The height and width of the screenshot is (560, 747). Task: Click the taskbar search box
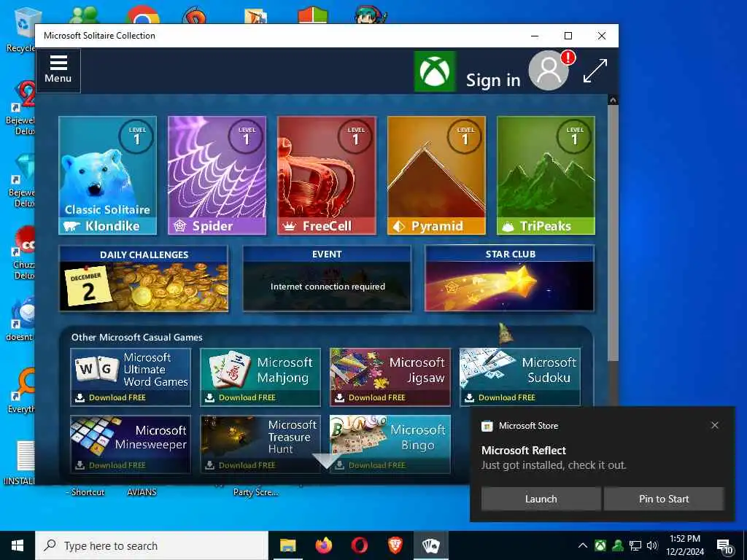[x=152, y=545]
